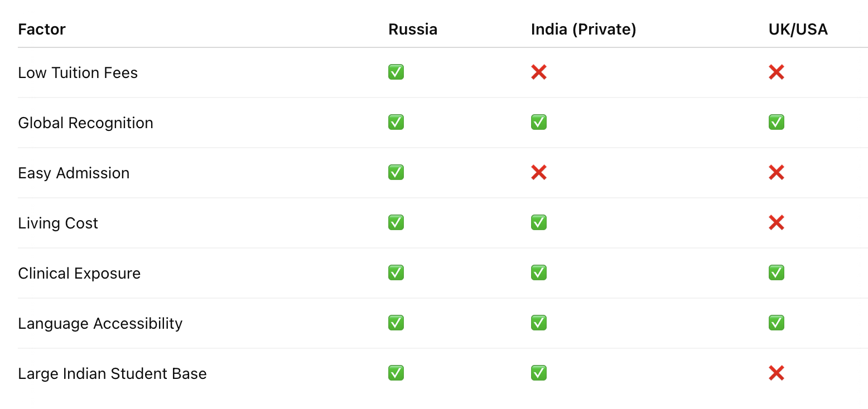Click India's green check for Clinical Exposure
The width and height of the screenshot is (868, 409).
tap(539, 272)
